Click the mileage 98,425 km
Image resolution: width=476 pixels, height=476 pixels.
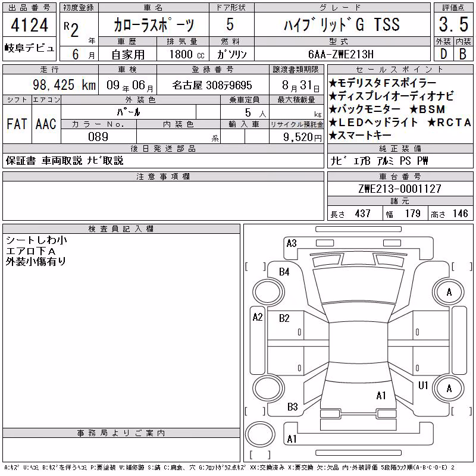pyautogui.click(x=64, y=85)
